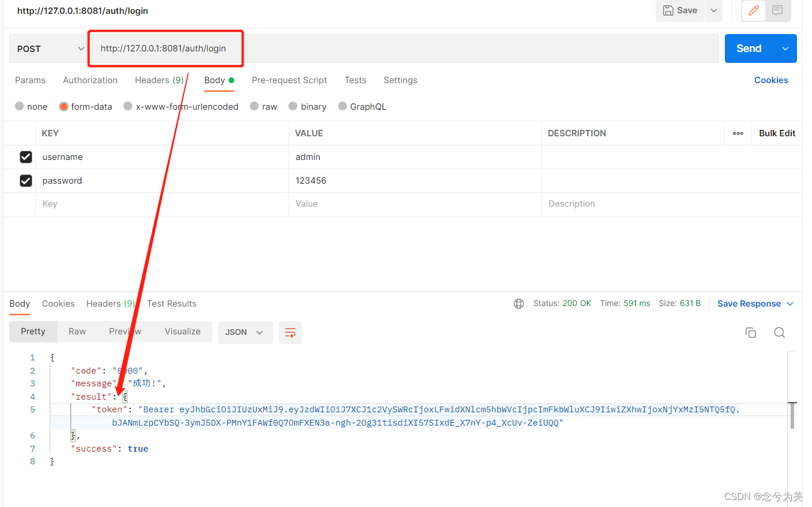Open the Params tab

pyautogui.click(x=30, y=80)
